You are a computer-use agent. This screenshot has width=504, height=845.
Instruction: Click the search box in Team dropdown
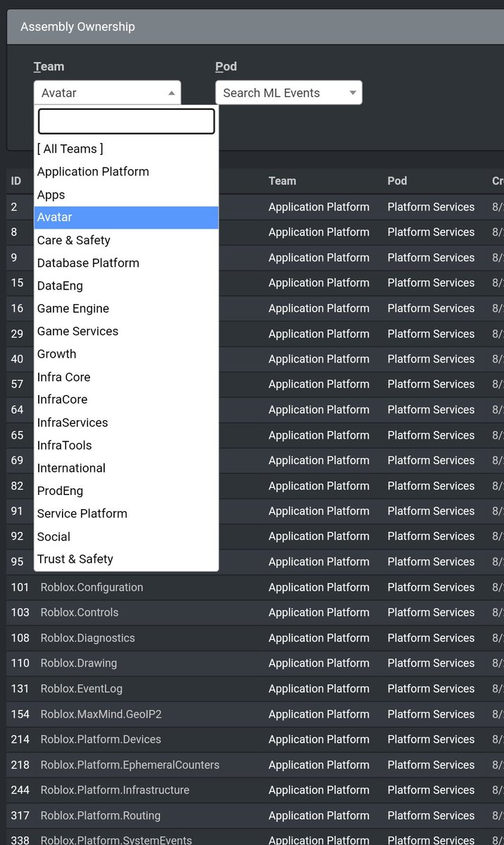tap(126, 121)
